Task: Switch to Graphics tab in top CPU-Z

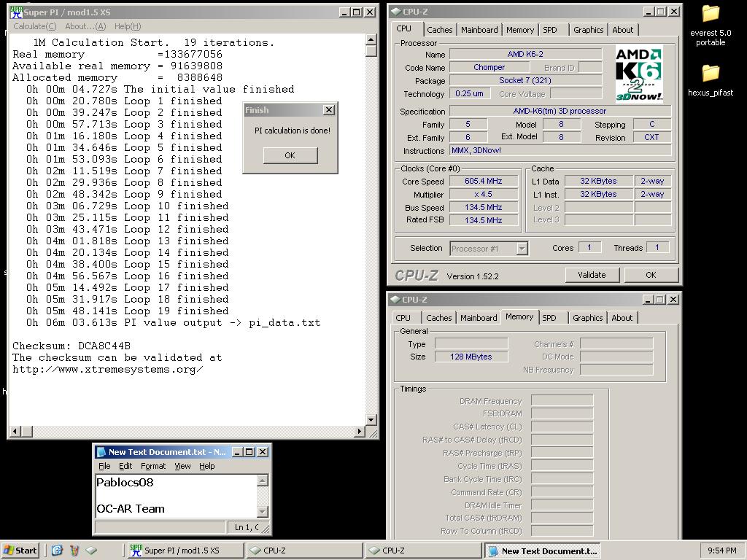Action: tap(589, 30)
